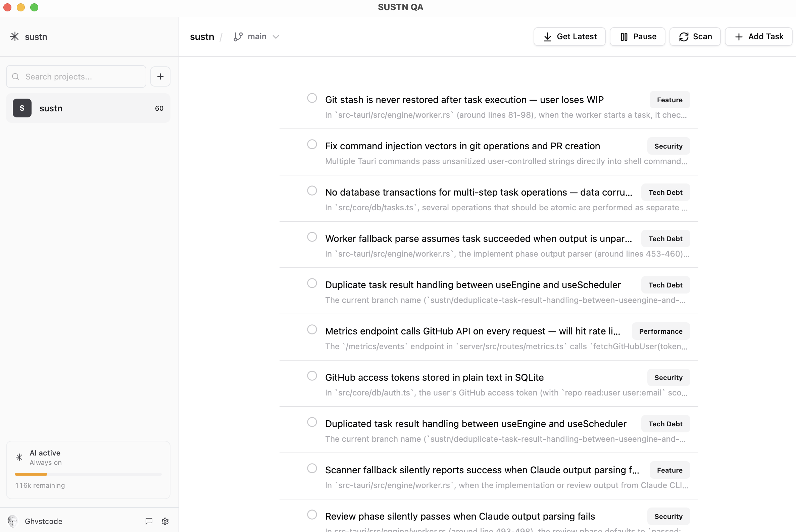Mark the Git stash task as complete
The width and height of the screenshot is (796, 532).
(x=312, y=98)
